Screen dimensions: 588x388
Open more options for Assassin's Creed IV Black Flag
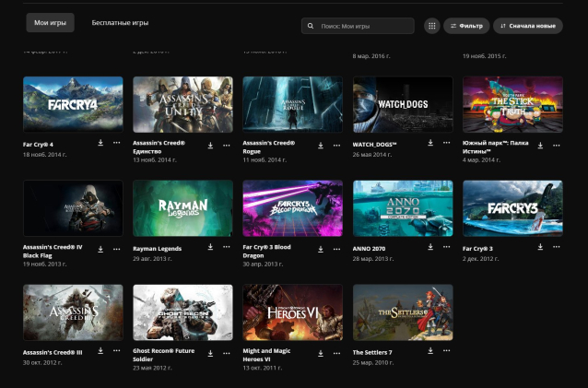[117, 249]
